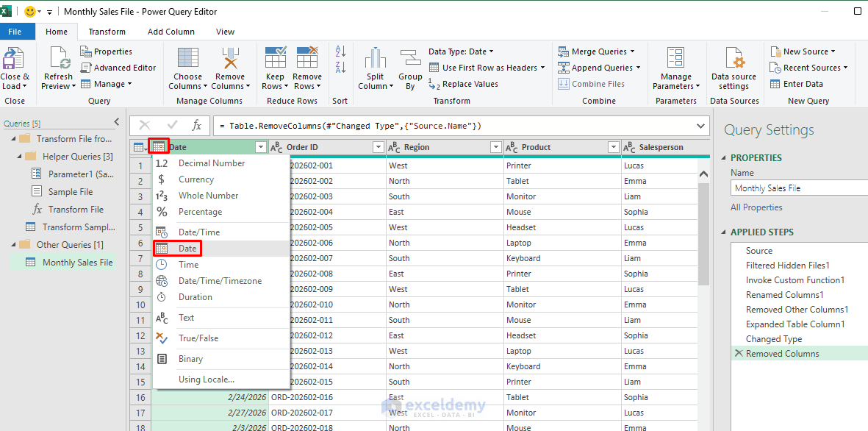
Task: Choose Date/Time/Timezone data type
Action: pos(221,281)
